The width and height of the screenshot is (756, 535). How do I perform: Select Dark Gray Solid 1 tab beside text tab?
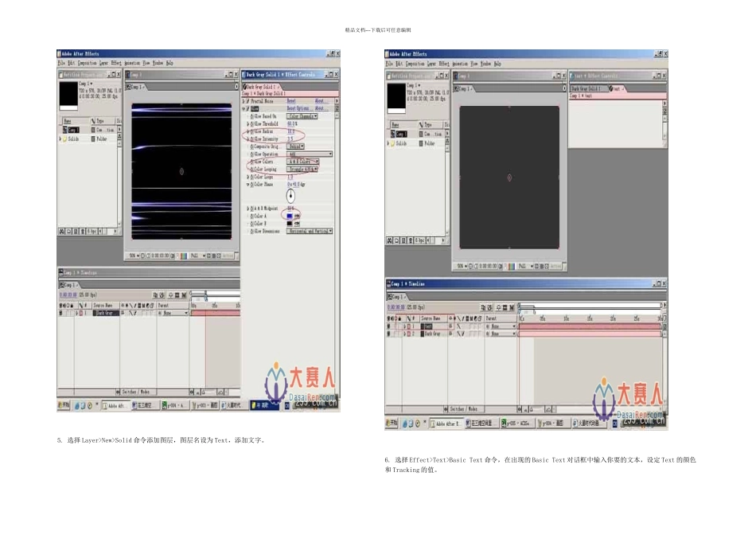pyautogui.click(x=588, y=88)
